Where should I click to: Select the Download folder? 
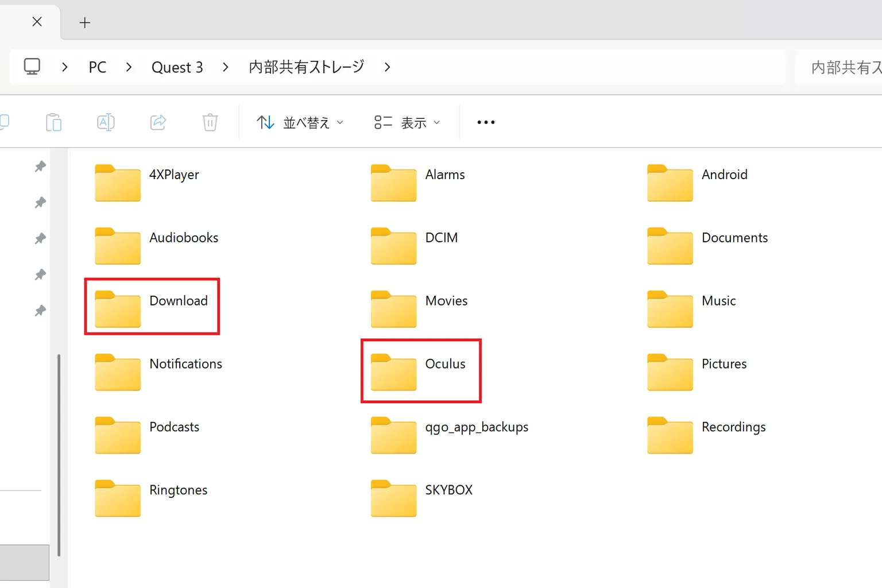152,309
